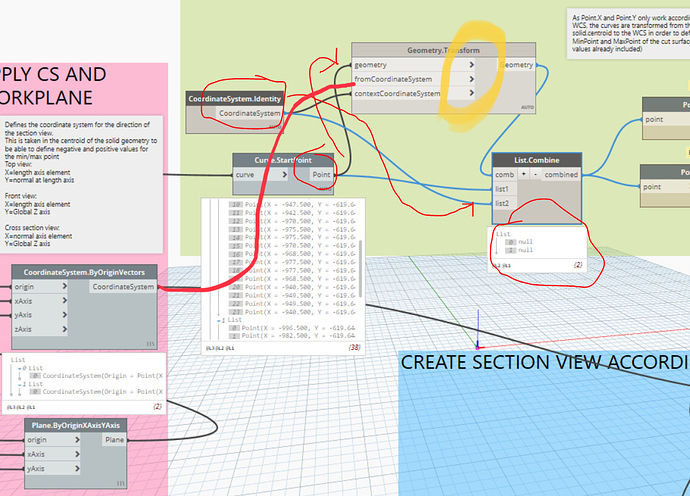Click lacing indicator on CoordinateSystem.ByOriginVectors node
Image resolution: width=690 pixels, height=496 pixels.
pos(150,344)
